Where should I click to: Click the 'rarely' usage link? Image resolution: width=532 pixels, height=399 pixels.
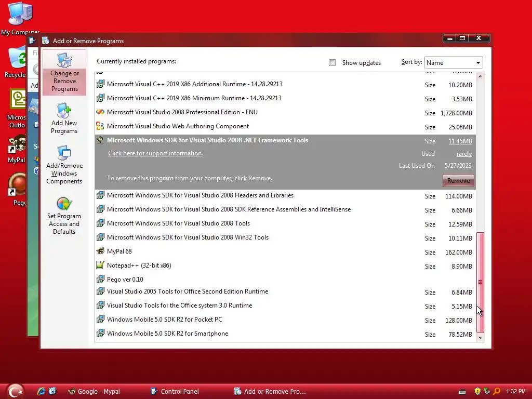click(x=464, y=154)
